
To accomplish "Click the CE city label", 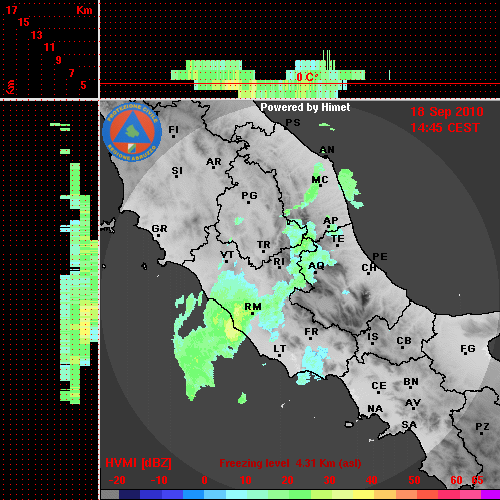I will click(x=379, y=386).
